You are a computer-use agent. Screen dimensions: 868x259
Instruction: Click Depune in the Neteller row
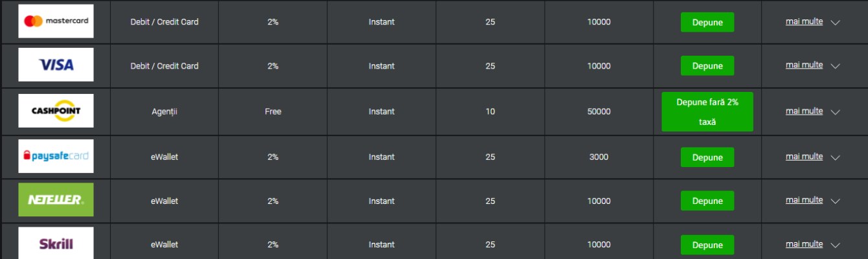point(707,201)
